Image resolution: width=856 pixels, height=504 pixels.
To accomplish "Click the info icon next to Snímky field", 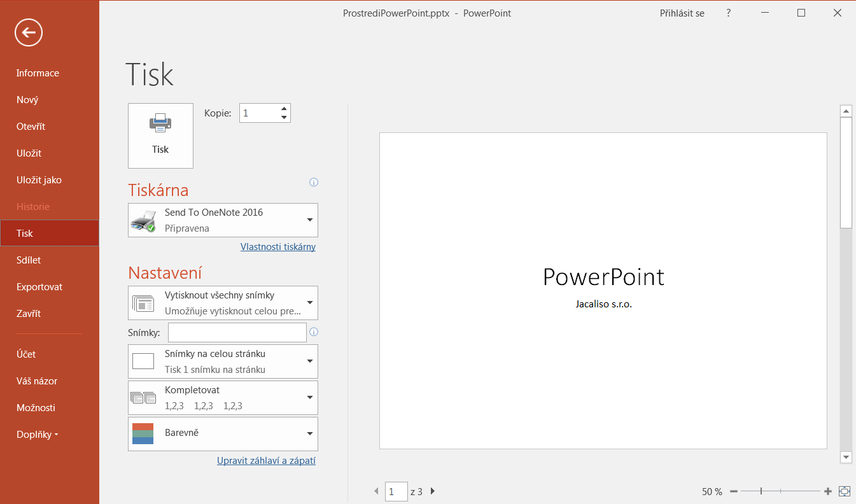I will (x=313, y=332).
